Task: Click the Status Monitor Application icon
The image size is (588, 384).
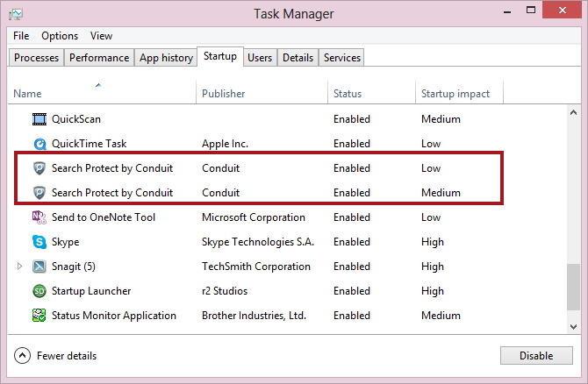Action: coord(39,316)
